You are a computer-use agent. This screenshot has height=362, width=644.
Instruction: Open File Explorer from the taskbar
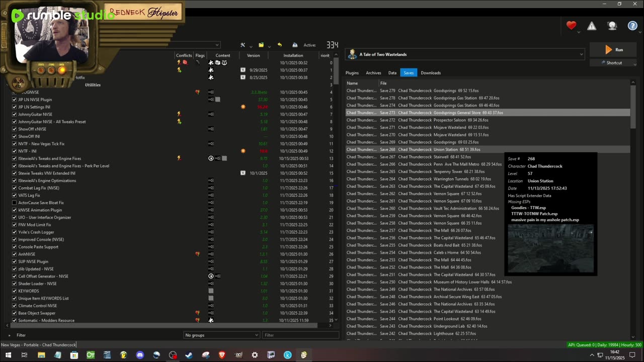tap(41, 355)
